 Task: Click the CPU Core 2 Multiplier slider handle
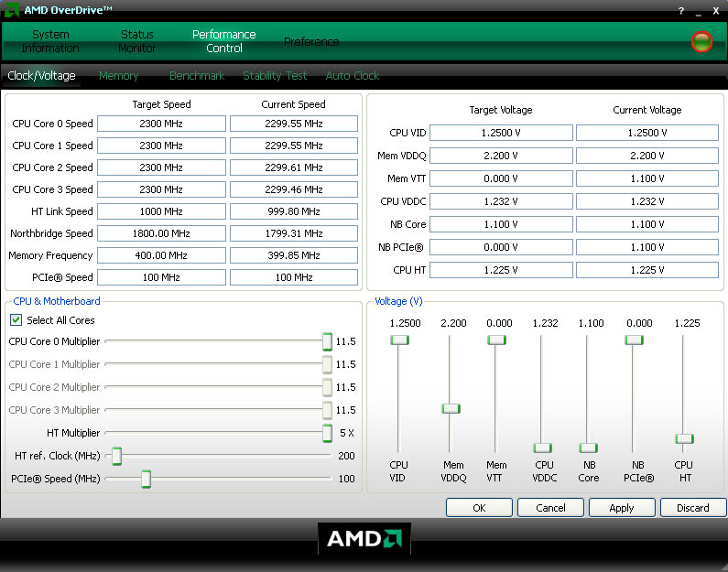coord(327,387)
